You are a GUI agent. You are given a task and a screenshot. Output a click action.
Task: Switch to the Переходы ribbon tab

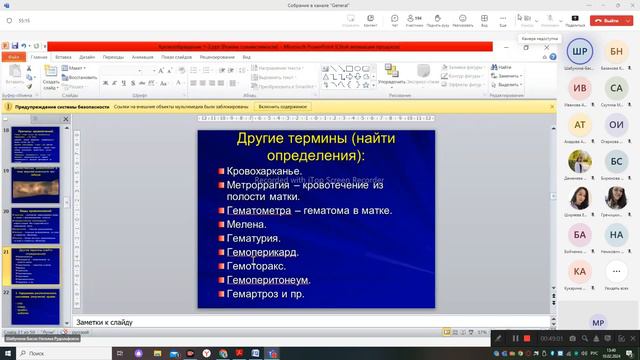(113, 57)
